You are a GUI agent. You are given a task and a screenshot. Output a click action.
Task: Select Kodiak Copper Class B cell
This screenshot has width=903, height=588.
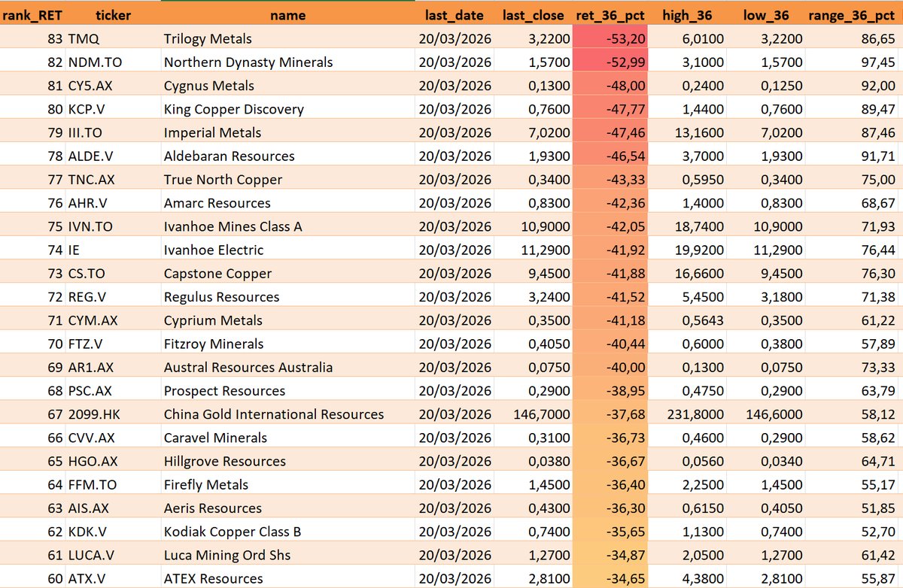(x=287, y=532)
